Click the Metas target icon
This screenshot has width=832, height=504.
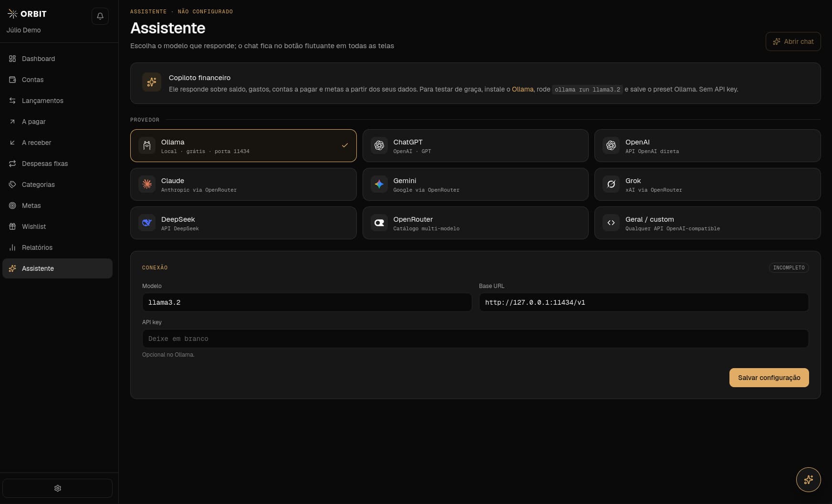point(12,206)
